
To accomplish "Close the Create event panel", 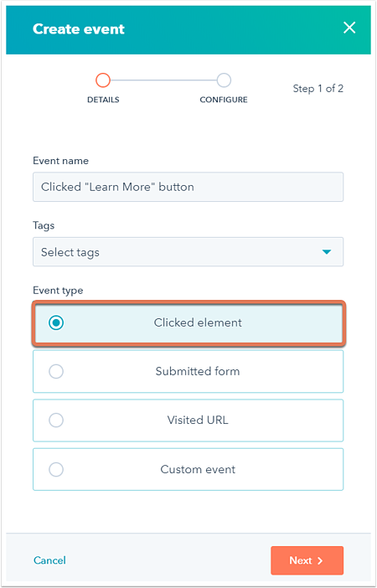I will pyautogui.click(x=349, y=28).
